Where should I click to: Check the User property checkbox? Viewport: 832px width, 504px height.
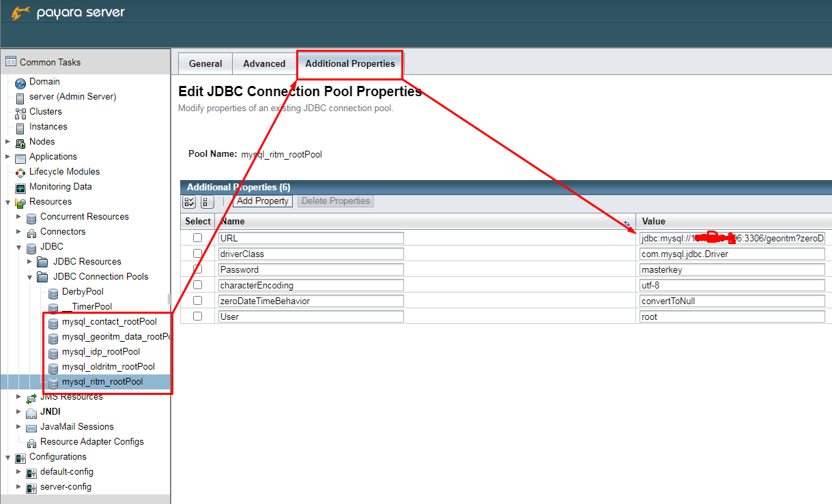click(197, 316)
